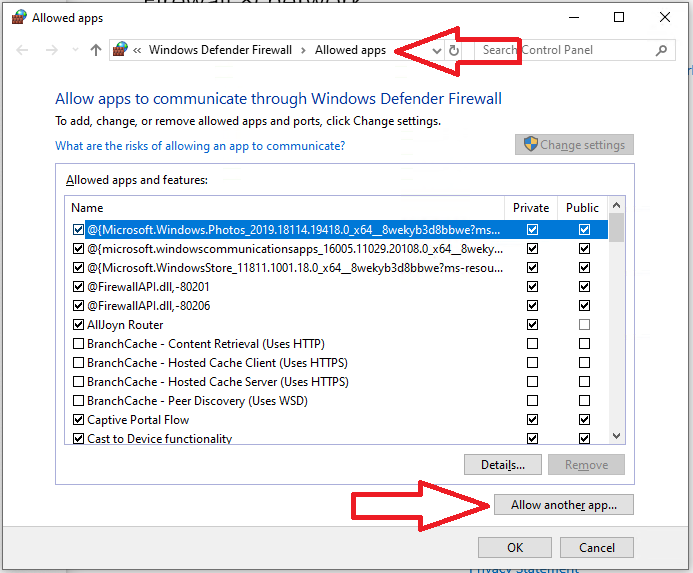Screen dimensions: 693x573
Task: Maximize the Allowed apps window
Action: click(x=619, y=18)
